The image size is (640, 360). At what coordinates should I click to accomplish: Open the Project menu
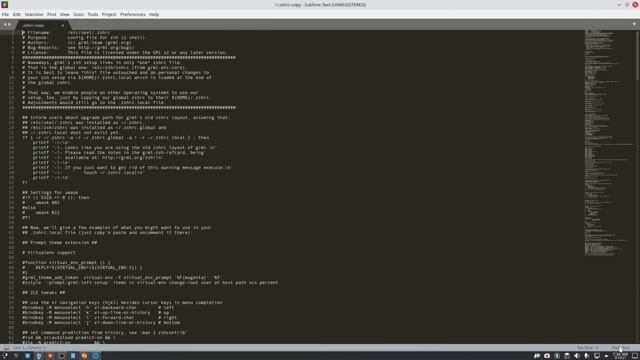click(x=109, y=14)
